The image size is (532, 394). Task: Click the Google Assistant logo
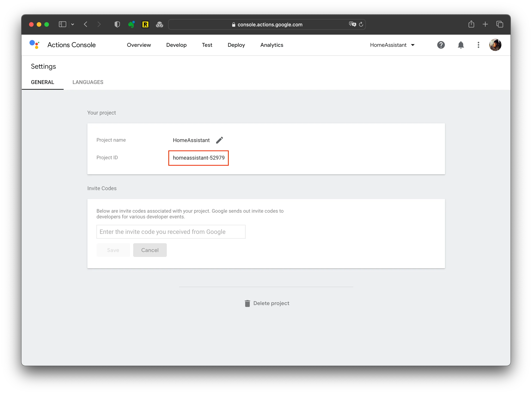tap(34, 45)
